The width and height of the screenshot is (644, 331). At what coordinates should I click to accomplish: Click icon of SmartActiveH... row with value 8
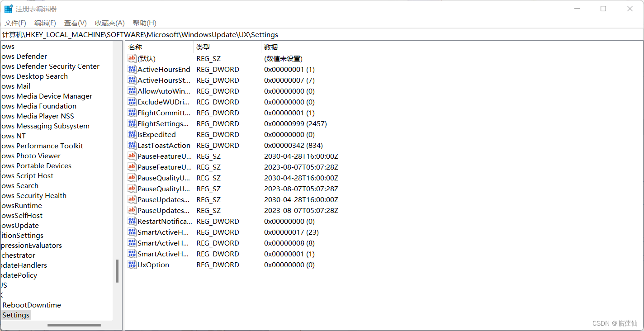(x=132, y=243)
